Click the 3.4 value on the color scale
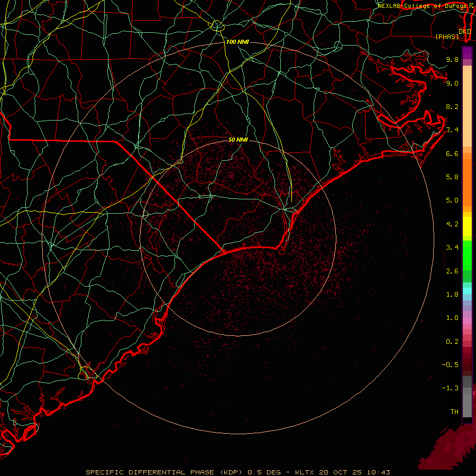Viewport: 476px width, 476px height. click(x=452, y=248)
